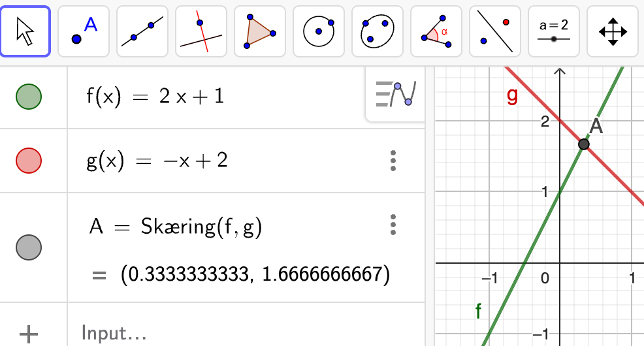The image size is (644, 346).
Task: Select the Angle tool
Action: [x=436, y=31]
